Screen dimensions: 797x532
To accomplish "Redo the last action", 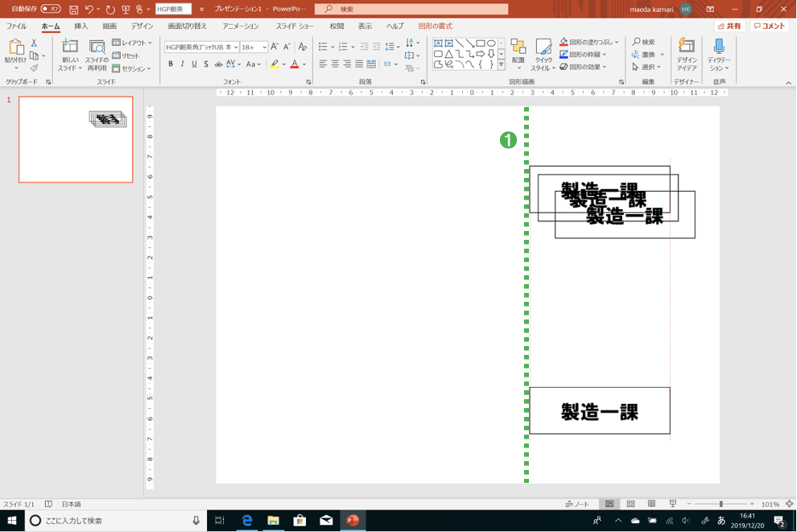I will pos(110,9).
